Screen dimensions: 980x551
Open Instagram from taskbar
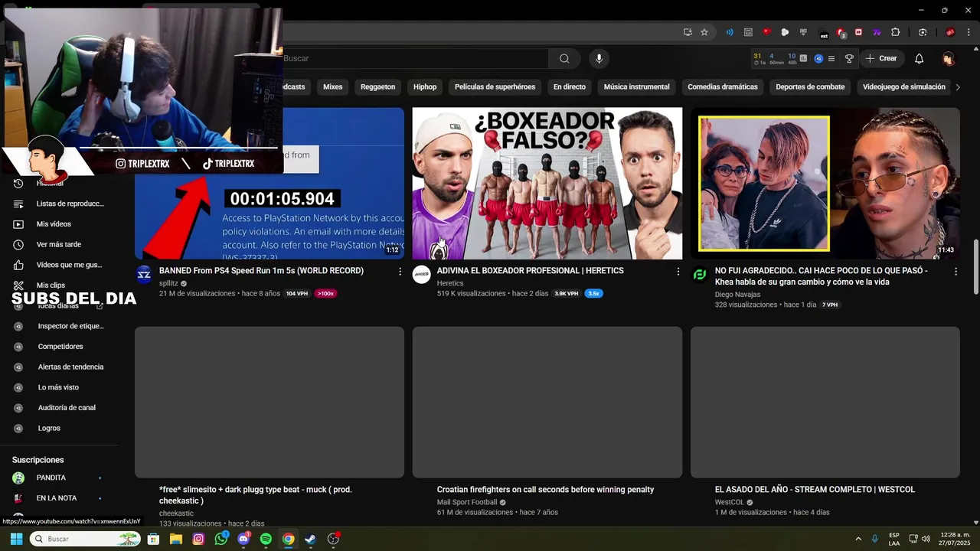click(198, 539)
